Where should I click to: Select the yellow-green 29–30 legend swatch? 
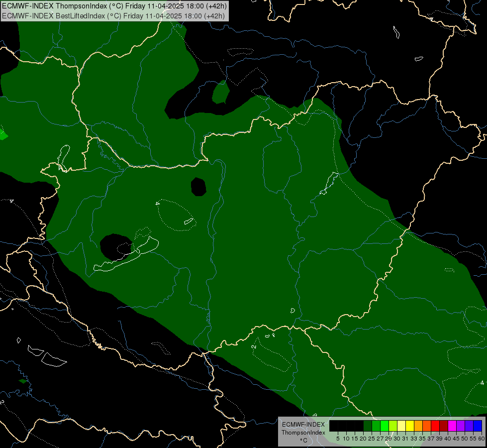pyautogui.click(x=393, y=426)
